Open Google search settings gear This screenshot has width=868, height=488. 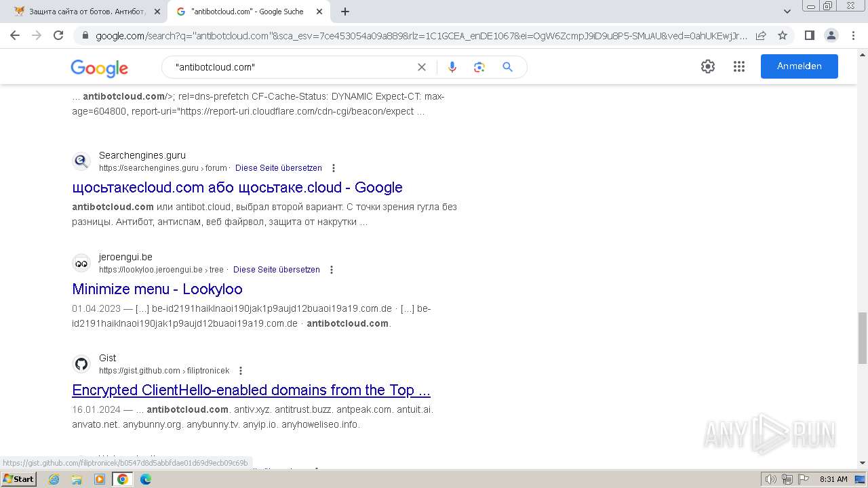[708, 66]
